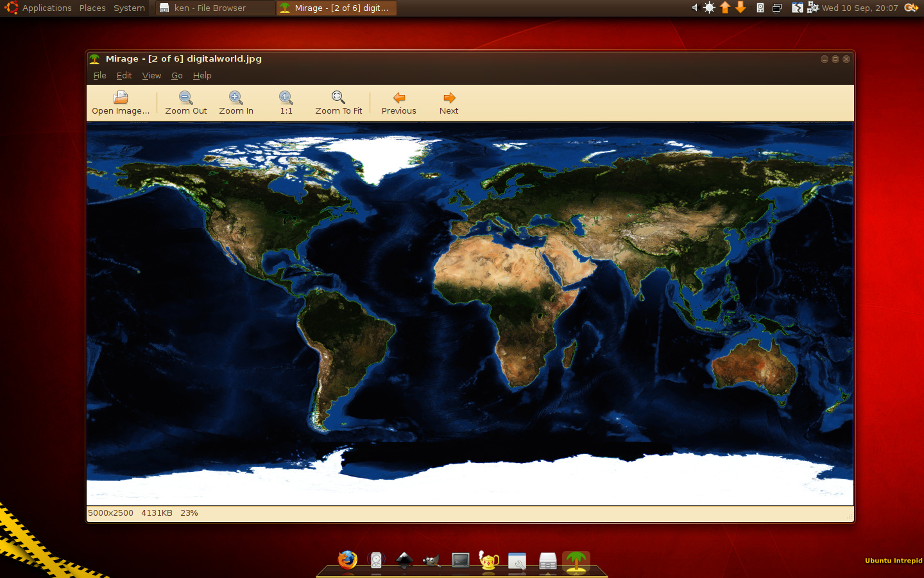Click the speaker device tray icon
The width and height of the screenshot is (924, 578).
click(760, 8)
